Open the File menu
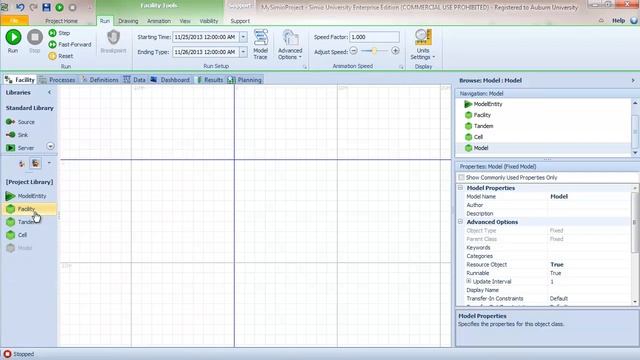 click(x=14, y=20)
